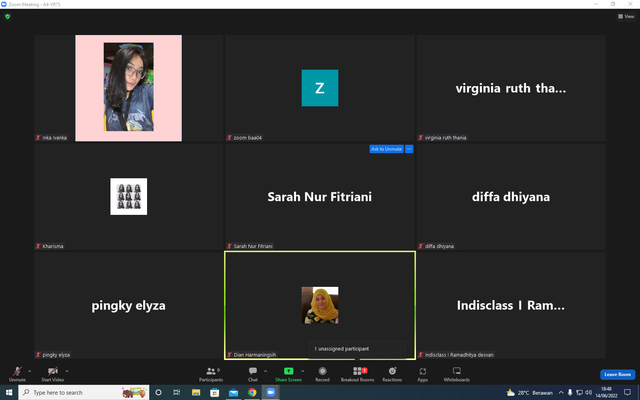
Task: Click the 'Kharisma' name label
Action: pos(53,246)
